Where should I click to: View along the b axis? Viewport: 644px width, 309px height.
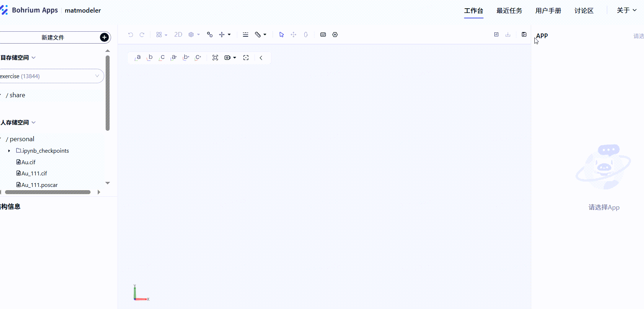(150, 58)
